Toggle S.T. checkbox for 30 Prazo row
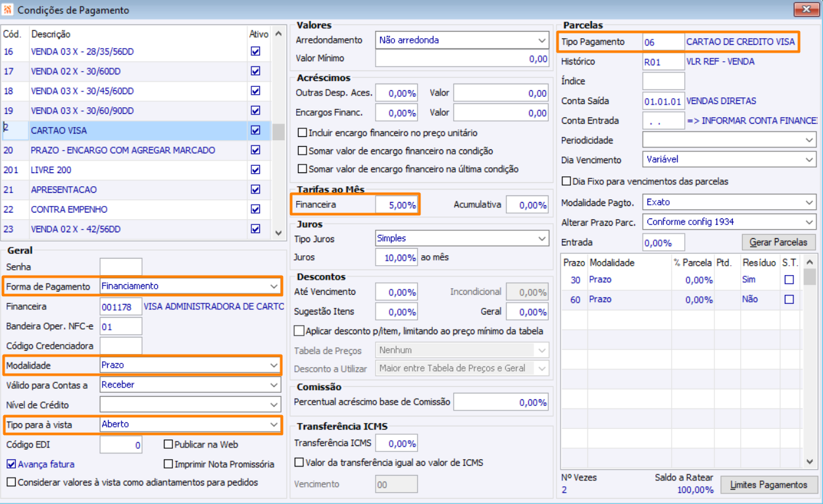The width and height of the screenshot is (823, 504). click(x=789, y=280)
